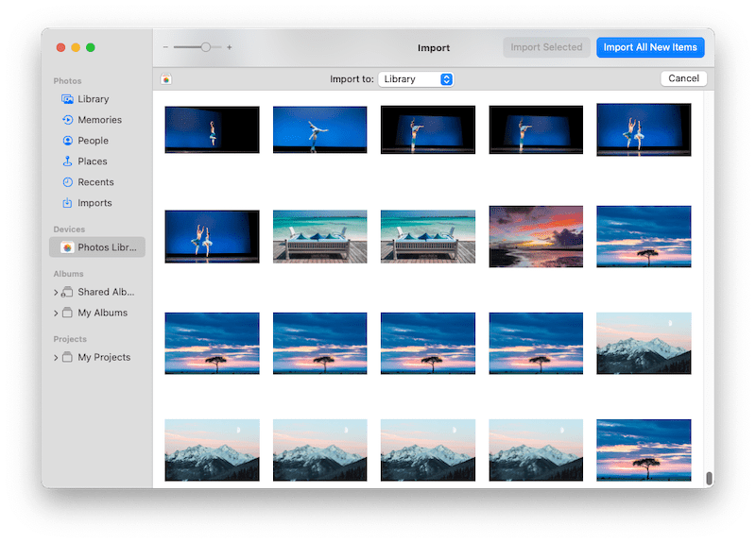Open the Library sidebar icon
Viewport: 756px width, 543px height.
point(67,99)
